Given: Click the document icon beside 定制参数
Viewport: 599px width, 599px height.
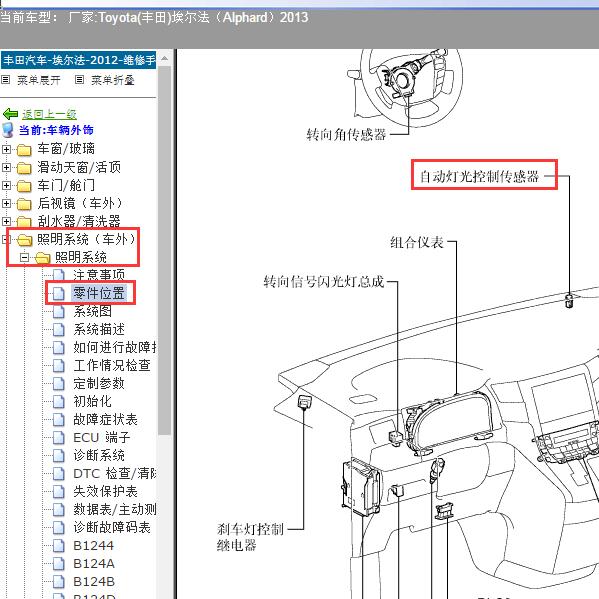Looking at the screenshot, I should (58, 383).
